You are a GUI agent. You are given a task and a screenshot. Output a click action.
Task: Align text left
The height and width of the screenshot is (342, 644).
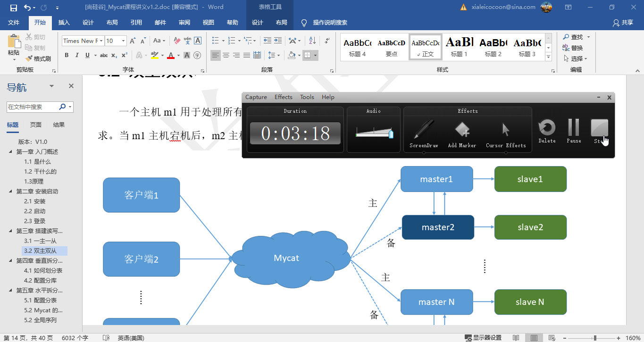216,55
